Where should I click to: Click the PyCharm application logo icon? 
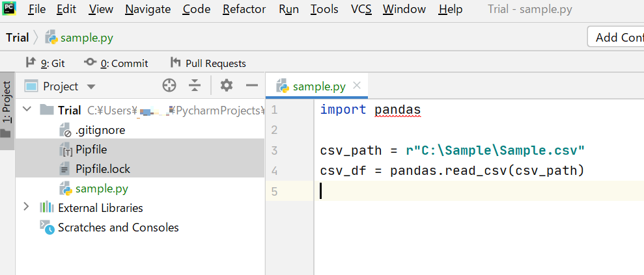9,8
